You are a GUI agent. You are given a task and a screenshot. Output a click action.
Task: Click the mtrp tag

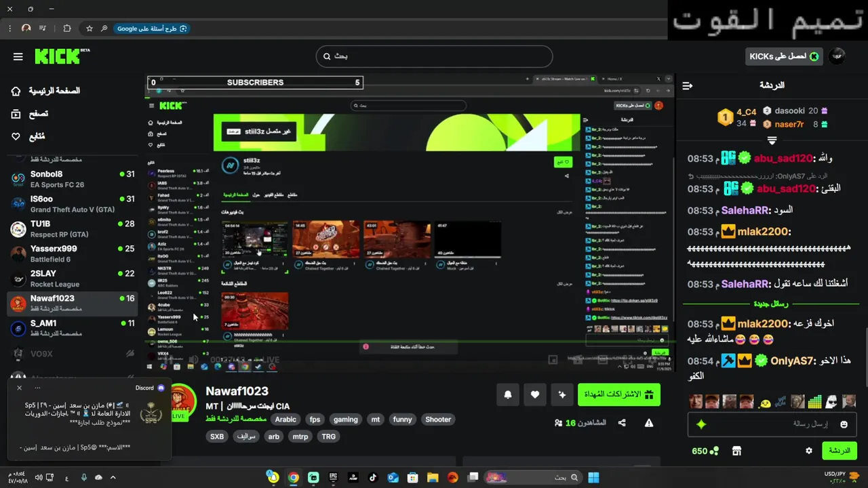[x=300, y=436]
